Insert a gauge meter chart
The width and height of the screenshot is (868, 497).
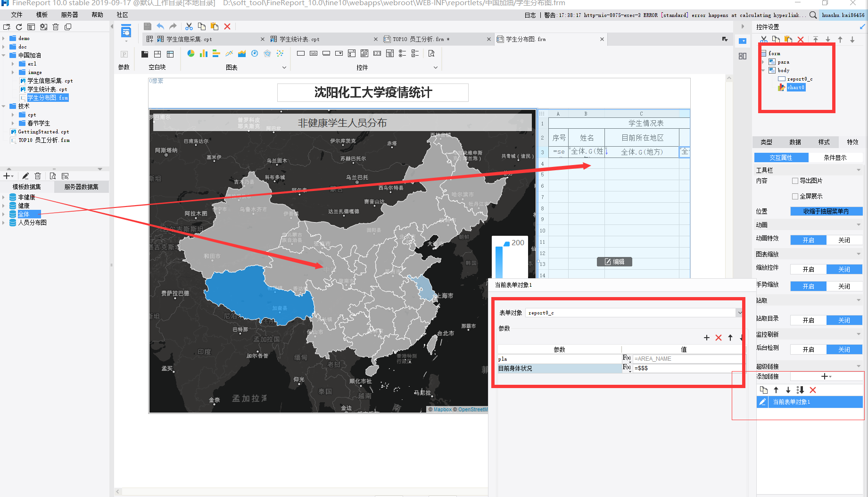(x=255, y=53)
